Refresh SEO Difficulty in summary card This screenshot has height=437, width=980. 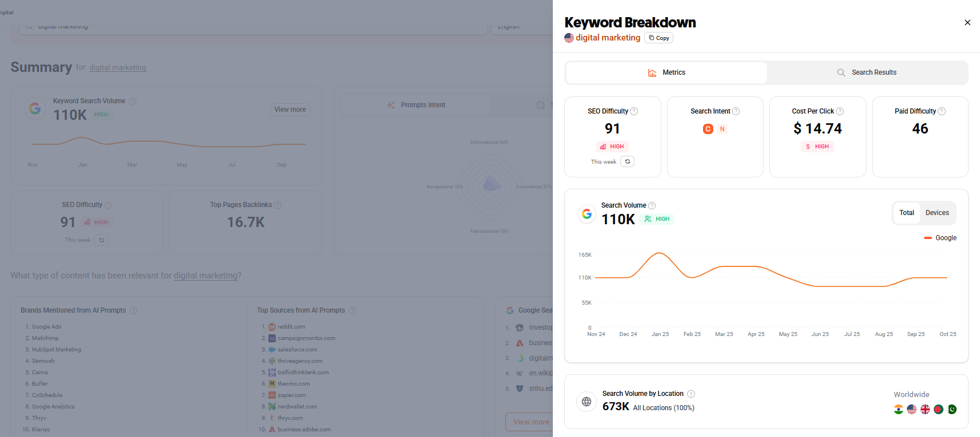pyautogui.click(x=102, y=240)
